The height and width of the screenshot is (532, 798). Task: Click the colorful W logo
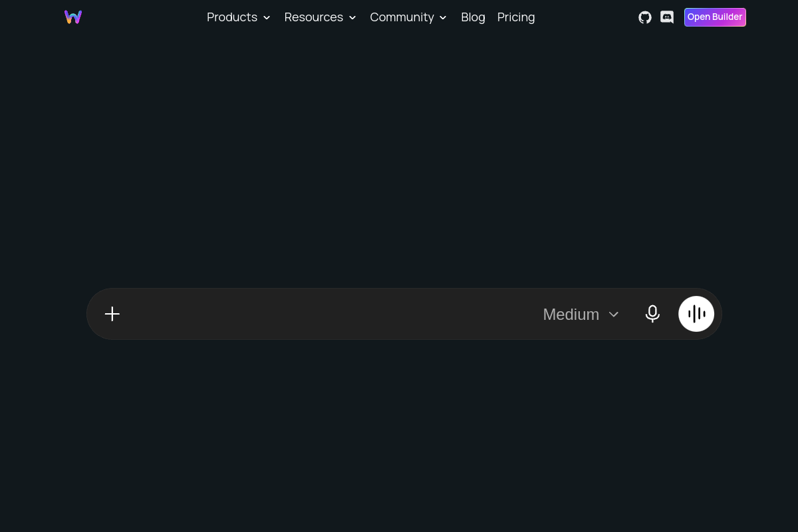pyautogui.click(x=73, y=17)
